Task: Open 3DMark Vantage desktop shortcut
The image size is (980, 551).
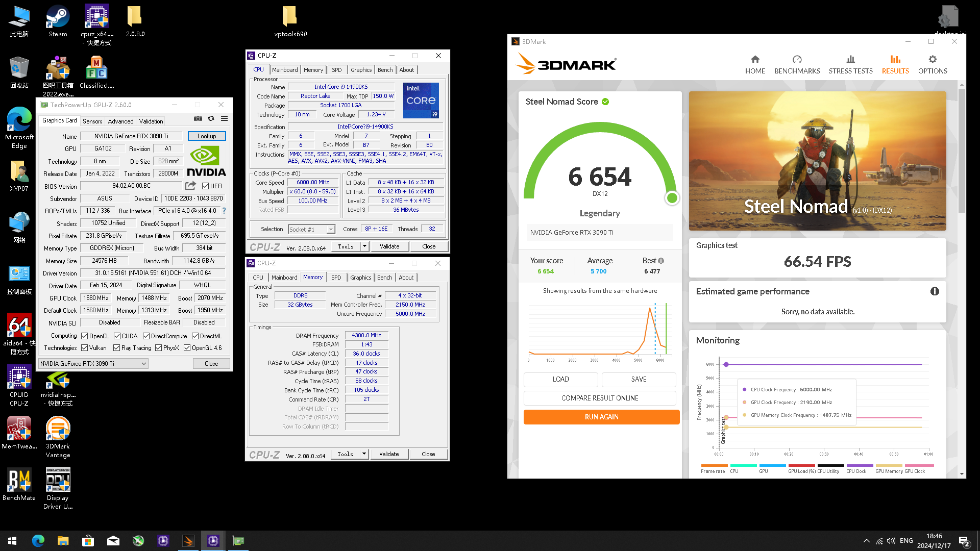Action: (x=58, y=438)
